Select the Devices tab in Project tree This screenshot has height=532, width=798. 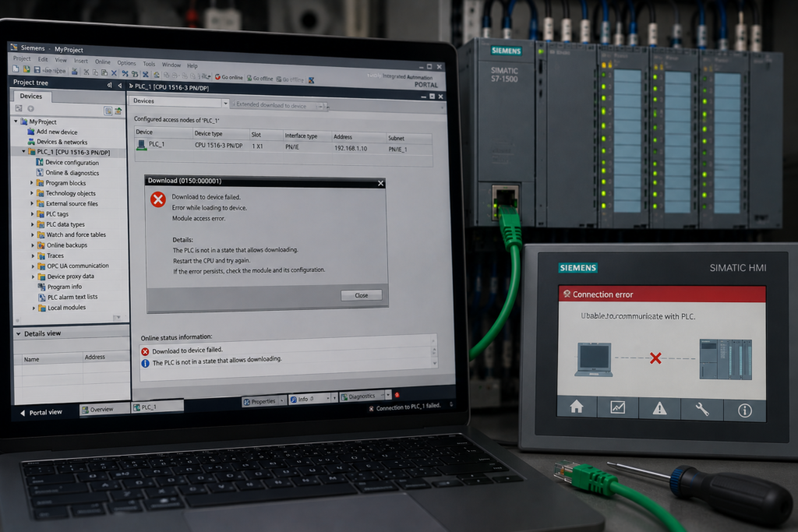click(x=31, y=96)
